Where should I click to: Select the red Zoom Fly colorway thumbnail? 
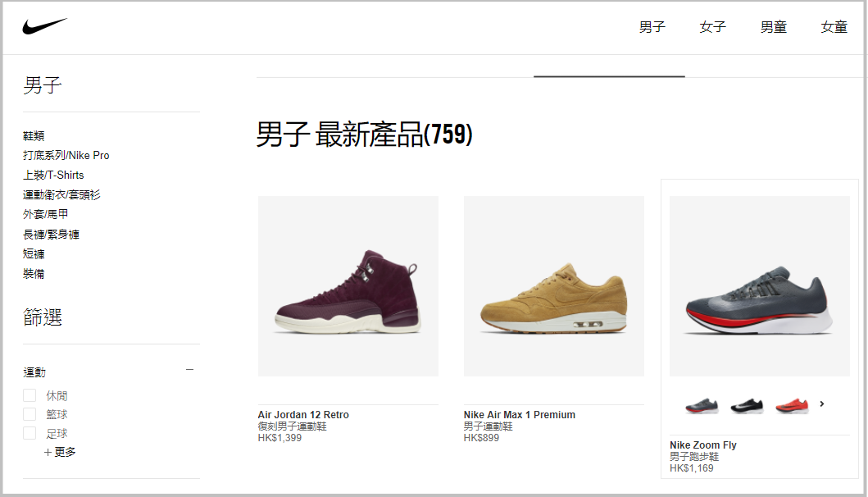click(792, 405)
